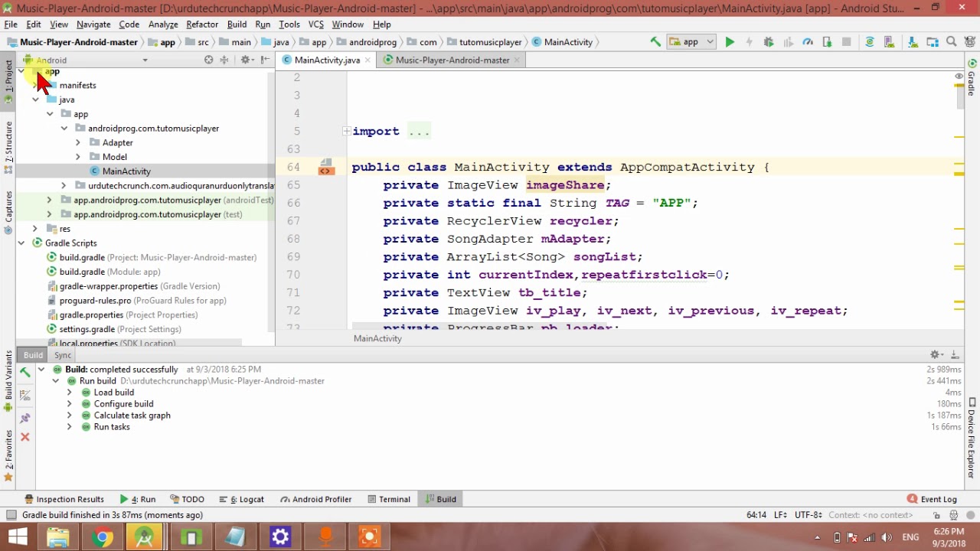Open File Explorer from taskbar

point(58,537)
